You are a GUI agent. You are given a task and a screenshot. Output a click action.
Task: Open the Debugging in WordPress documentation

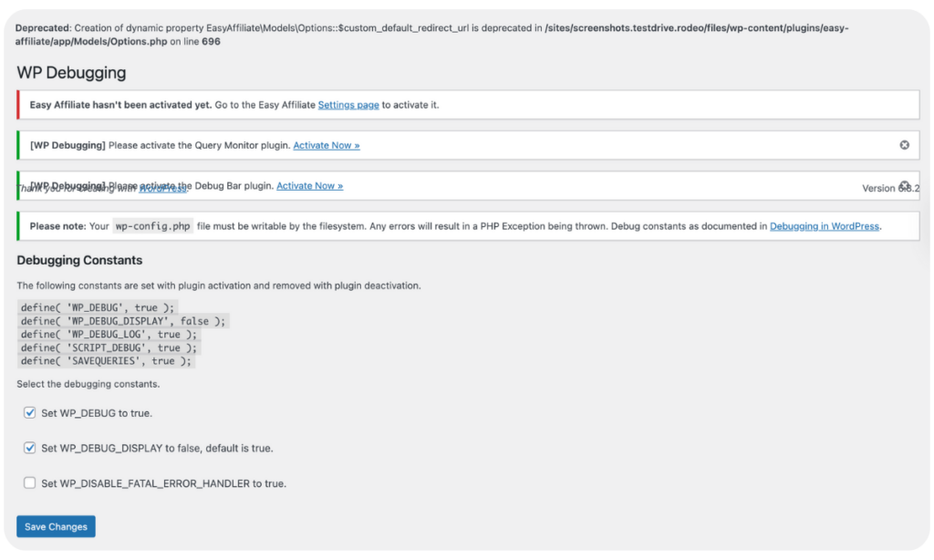(x=824, y=226)
